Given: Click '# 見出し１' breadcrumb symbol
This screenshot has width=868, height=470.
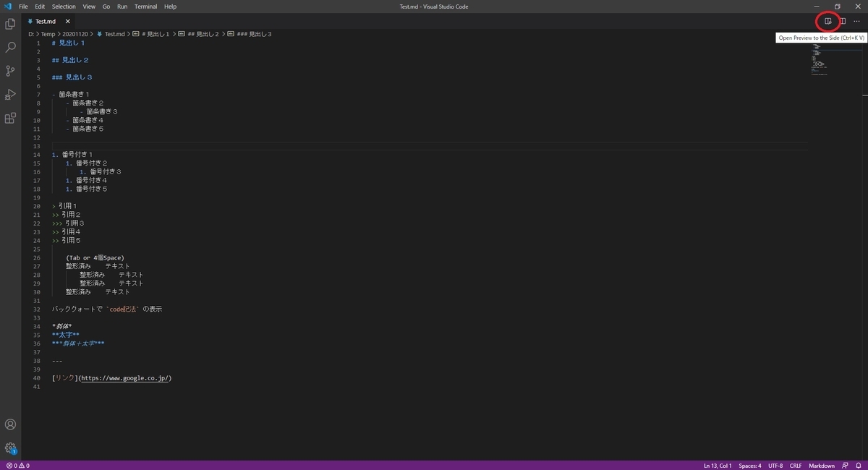Looking at the screenshot, I should pos(155,34).
